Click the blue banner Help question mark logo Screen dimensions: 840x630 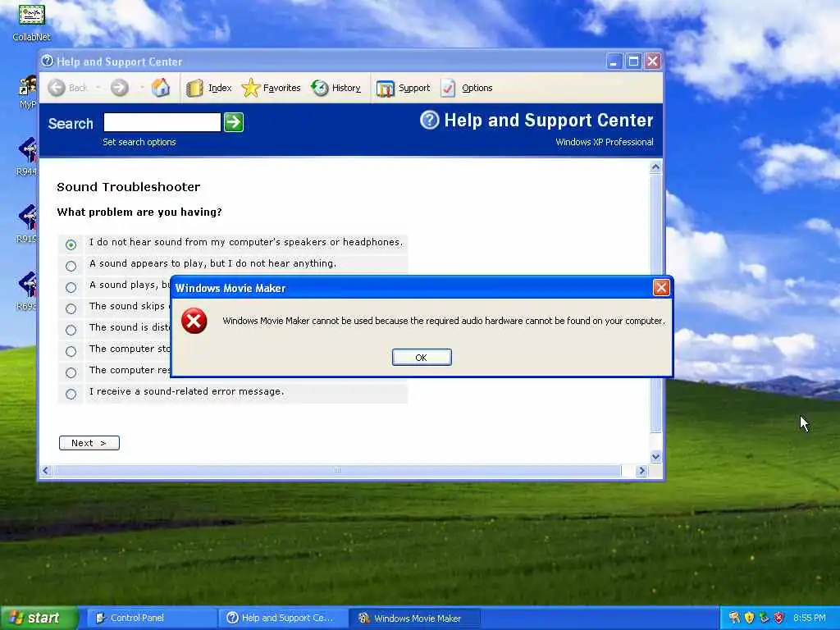[429, 120]
